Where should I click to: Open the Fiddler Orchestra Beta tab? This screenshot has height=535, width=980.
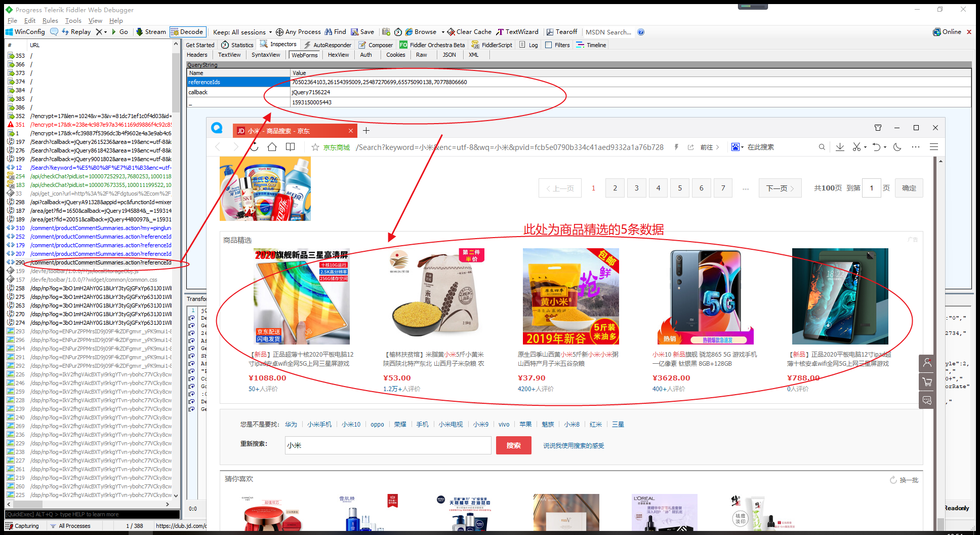(432, 45)
